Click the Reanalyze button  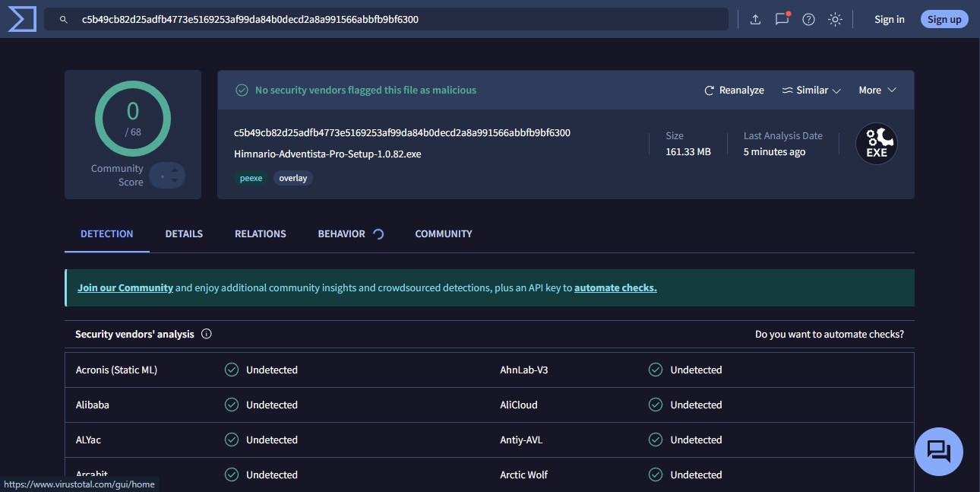click(734, 90)
